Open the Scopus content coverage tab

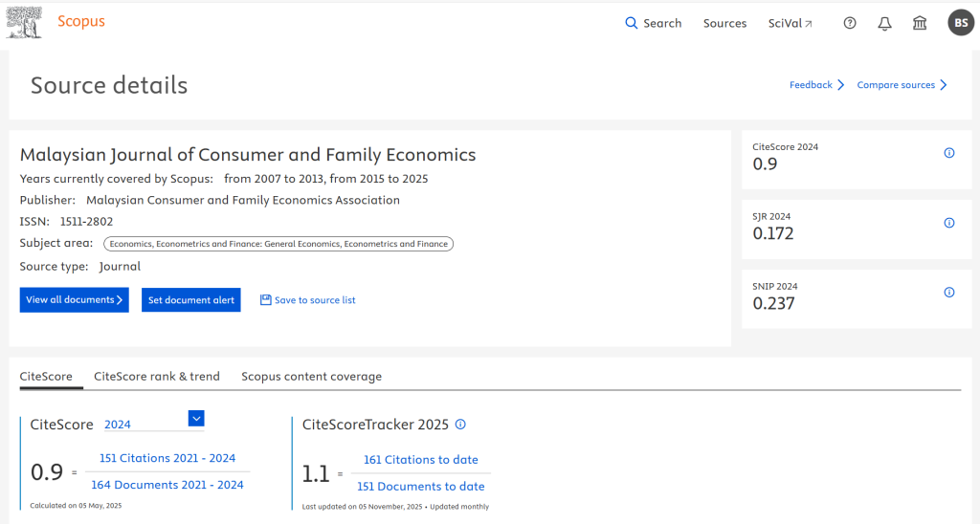click(311, 377)
